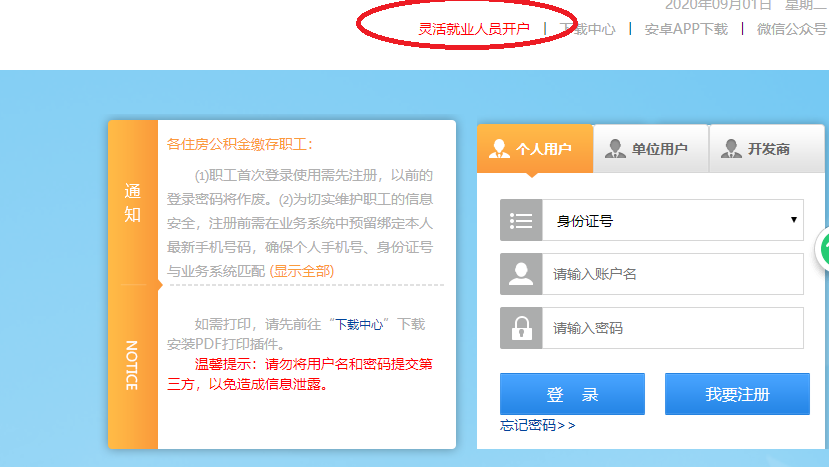Click the person icon on 个人用户 tab

click(x=499, y=149)
